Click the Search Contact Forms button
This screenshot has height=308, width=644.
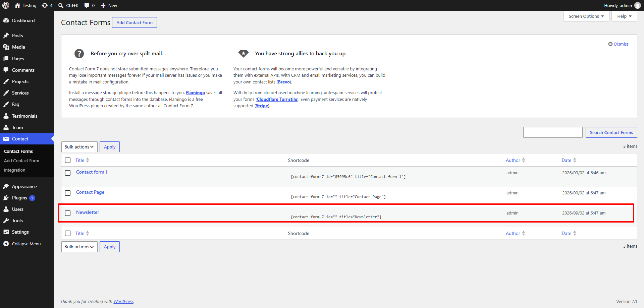click(x=611, y=132)
